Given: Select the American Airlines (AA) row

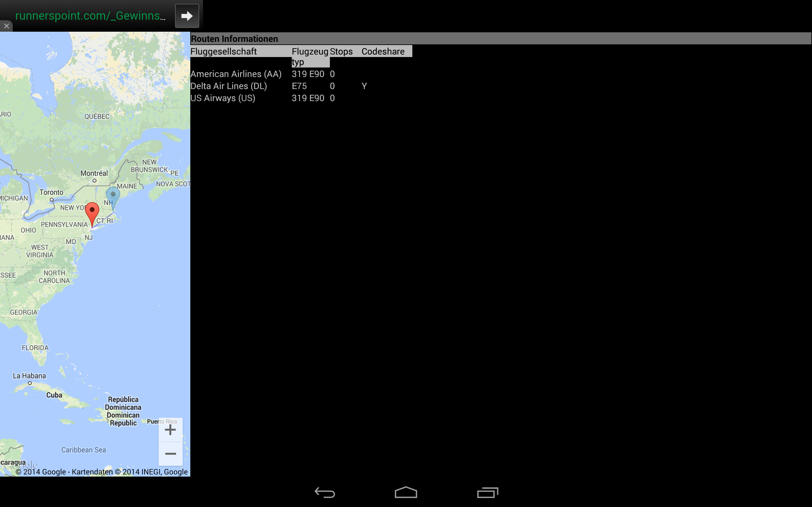Looking at the screenshot, I should click(236, 74).
